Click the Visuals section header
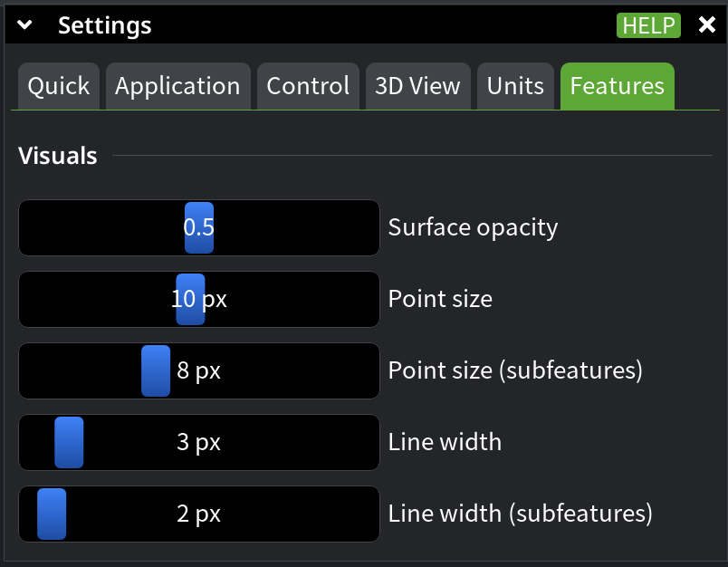This screenshot has width=728, height=567. point(57,156)
